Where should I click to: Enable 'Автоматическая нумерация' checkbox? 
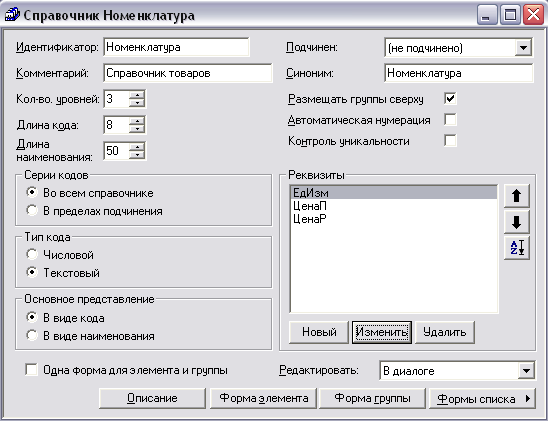click(450, 119)
